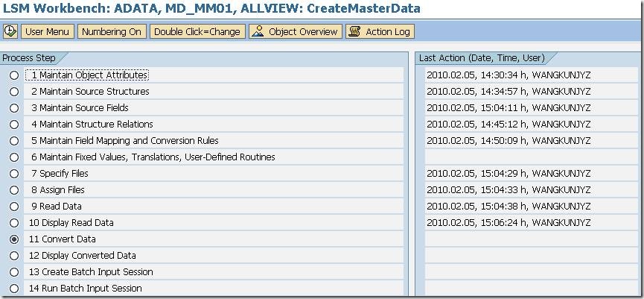Select radio for Maintain Field Mapping step

coord(14,141)
